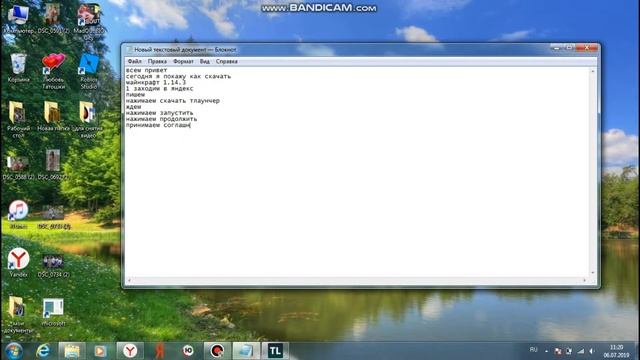640x360 pixels.
Task: Open the Корзина recycle bin icon
Action: (18, 68)
